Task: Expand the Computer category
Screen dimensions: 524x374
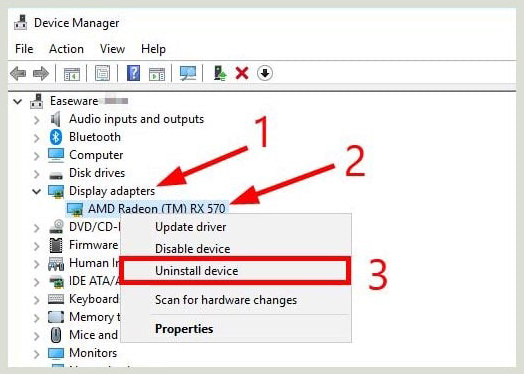Action: click(37, 156)
